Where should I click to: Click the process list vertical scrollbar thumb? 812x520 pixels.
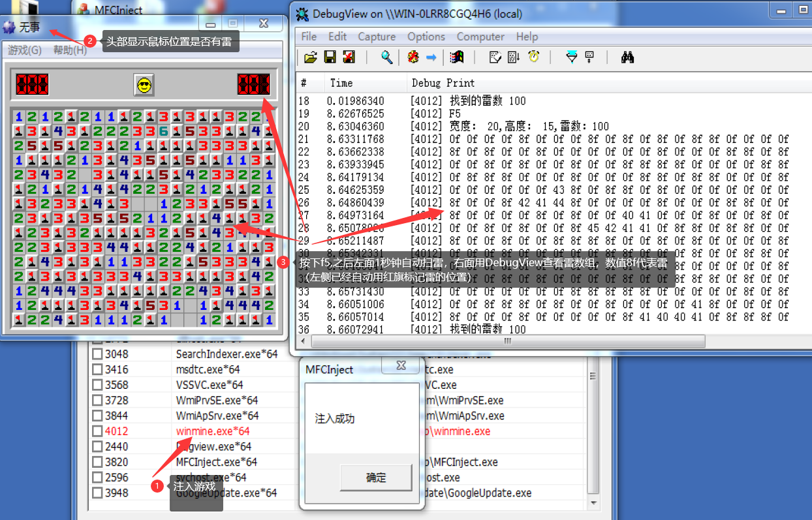(593, 376)
